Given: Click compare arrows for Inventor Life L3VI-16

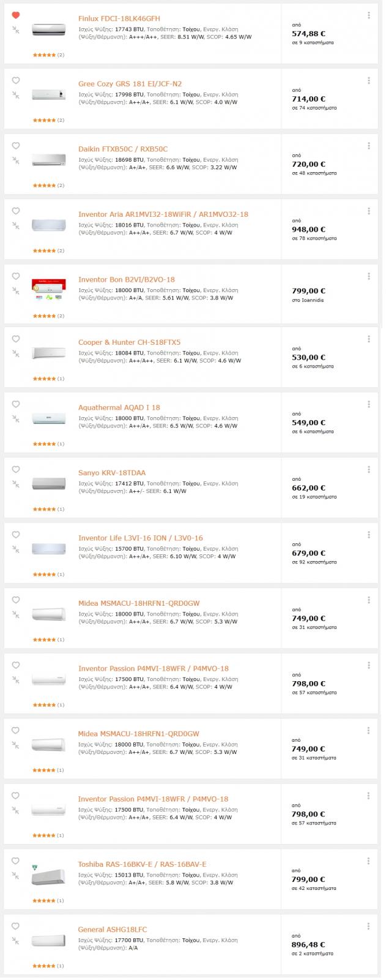Looking at the screenshot, I should coord(16,549).
